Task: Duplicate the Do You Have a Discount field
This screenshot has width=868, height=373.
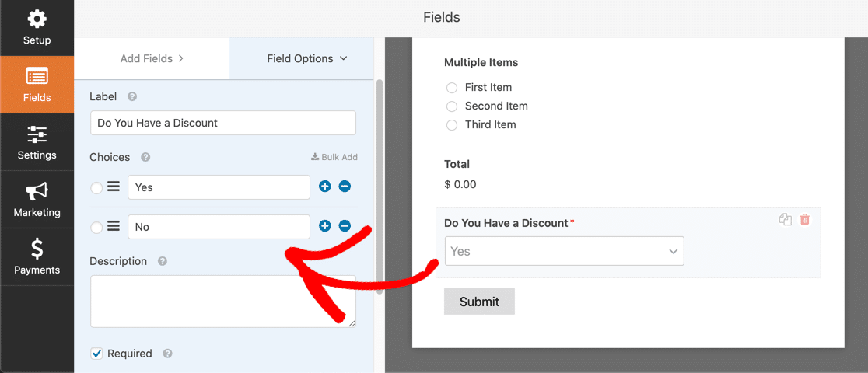Action: (x=785, y=220)
